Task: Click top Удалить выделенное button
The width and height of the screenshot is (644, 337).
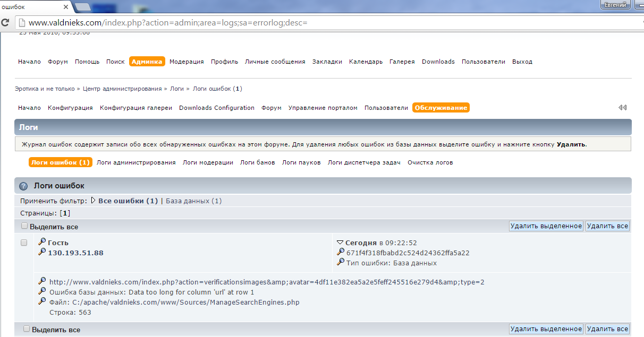Action: pos(546,226)
